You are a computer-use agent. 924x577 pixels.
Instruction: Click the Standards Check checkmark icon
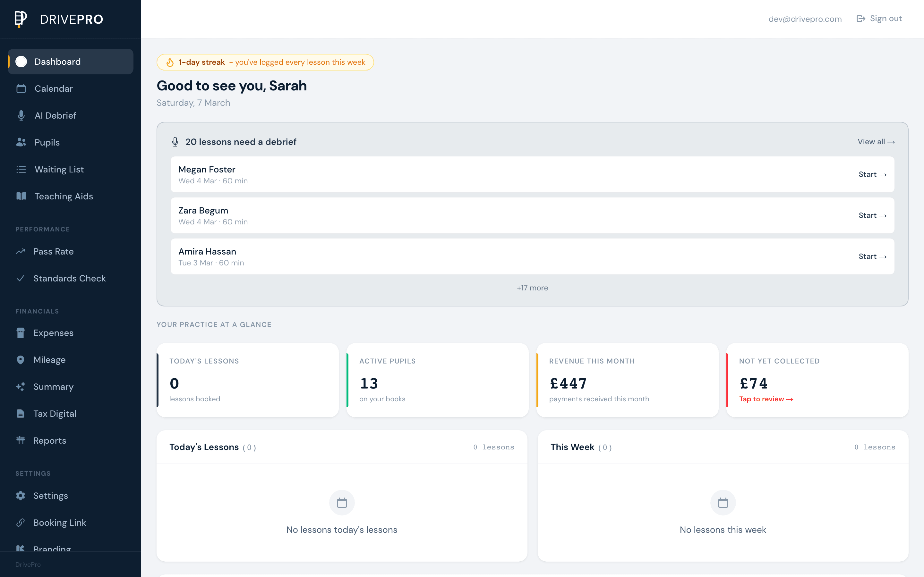click(21, 278)
